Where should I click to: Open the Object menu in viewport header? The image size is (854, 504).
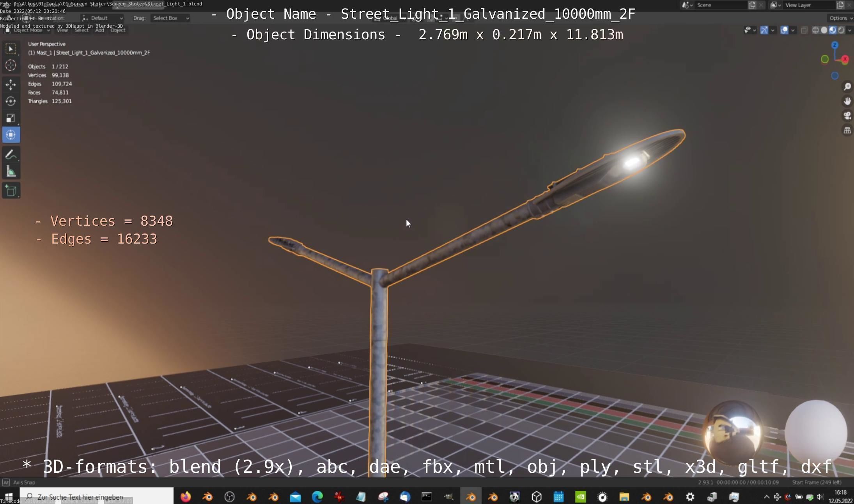[x=118, y=30]
